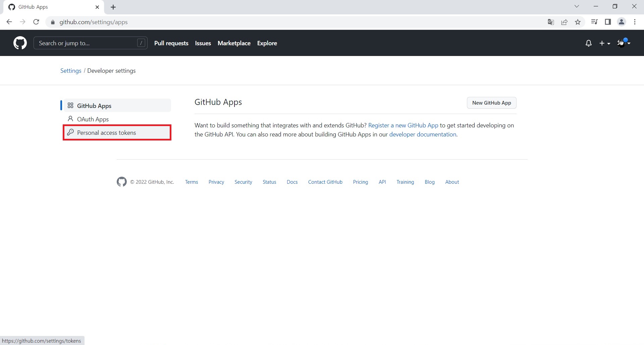The width and height of the screenshot is (644, 345).
Task: Reload the page
Action: click(x=36, y=22)
